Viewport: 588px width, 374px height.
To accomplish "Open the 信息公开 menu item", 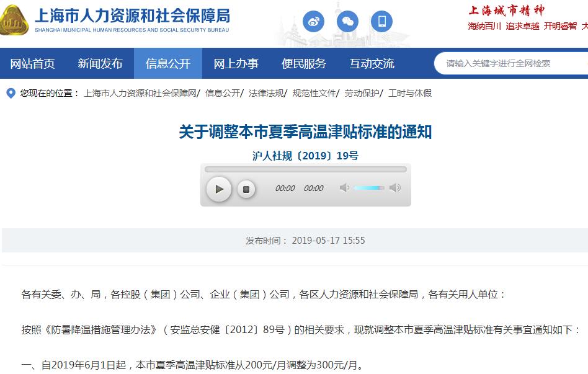I will tap(168, 63).
